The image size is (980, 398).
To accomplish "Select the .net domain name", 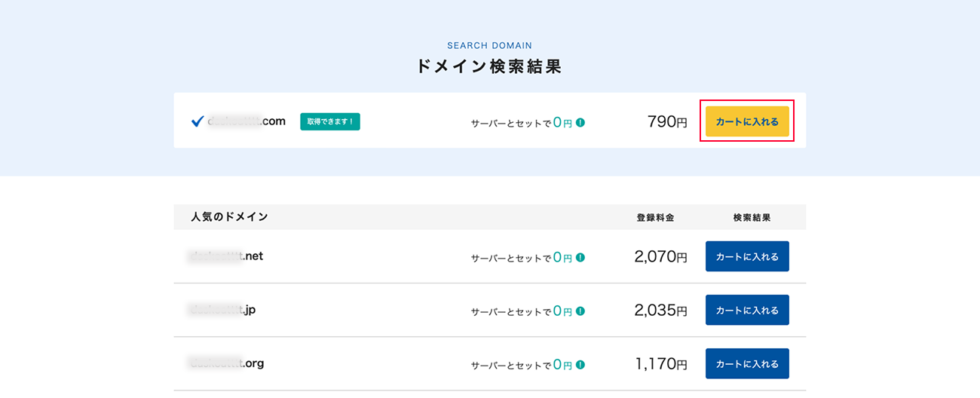I will pos(225,256).
